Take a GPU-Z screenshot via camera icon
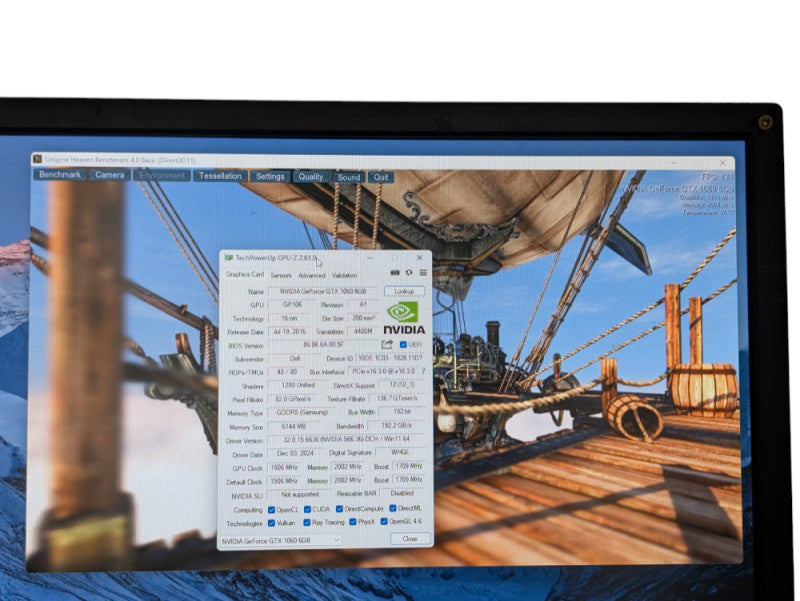The image size is (800, 601). click(x=395, y=272)
